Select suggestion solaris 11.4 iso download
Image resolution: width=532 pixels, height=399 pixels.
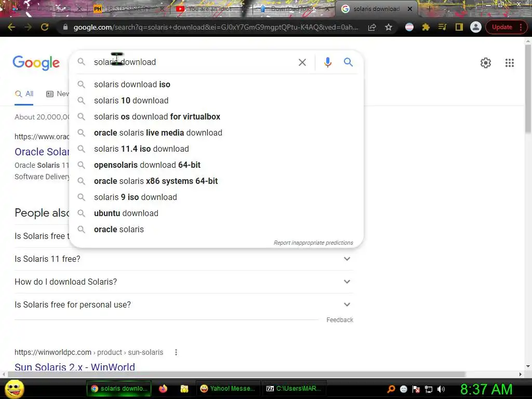click(x=217, y=149)
